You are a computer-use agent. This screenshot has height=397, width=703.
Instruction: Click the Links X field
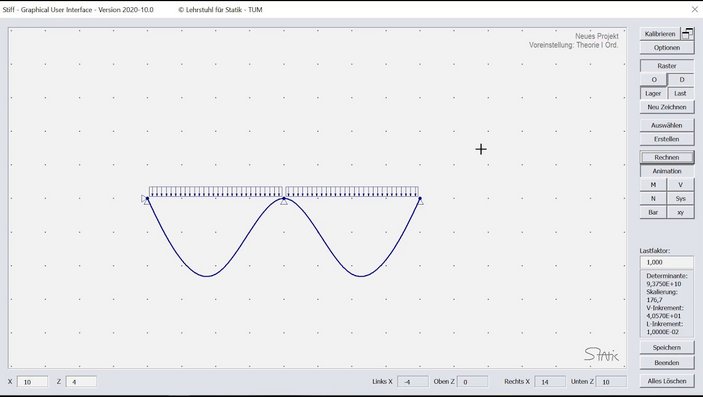[x=413, y=382]
